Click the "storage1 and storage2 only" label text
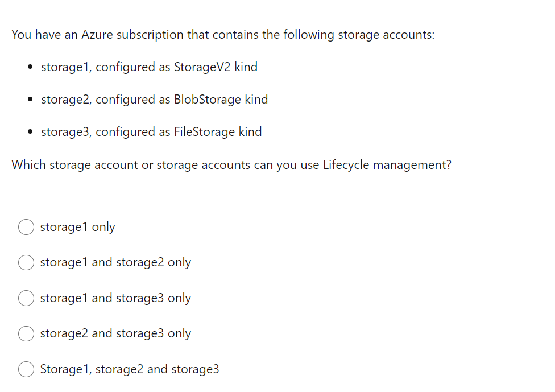This screenshot has height=392, width=555. (115, 262)
